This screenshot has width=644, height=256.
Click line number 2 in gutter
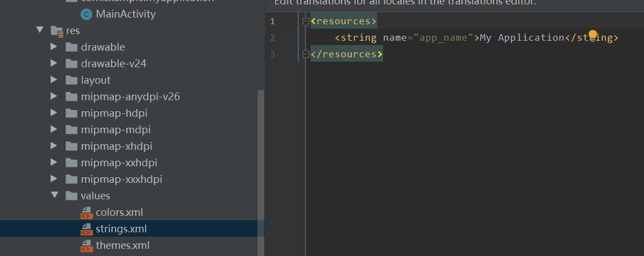272,38
